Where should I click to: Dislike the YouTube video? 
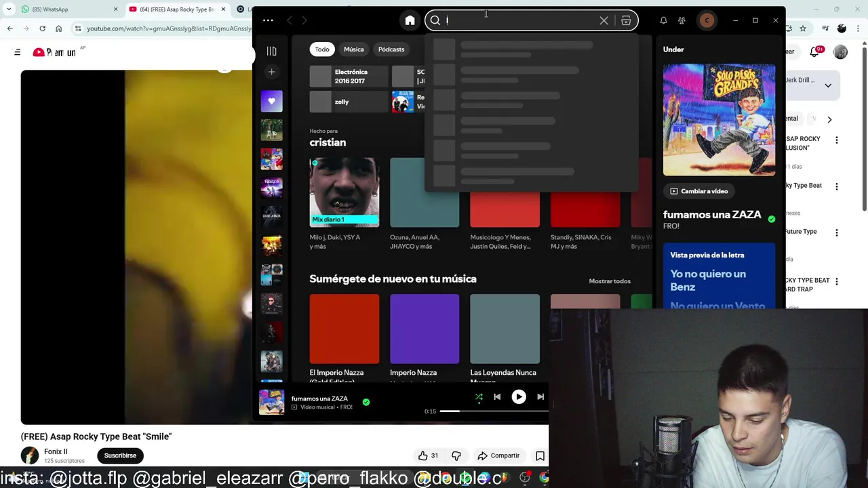456,455
